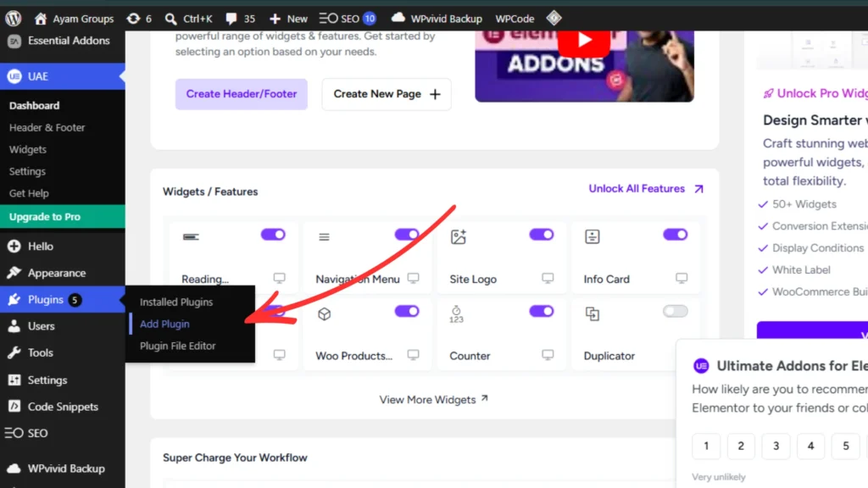
Task: Select Add Plugin from the submenu
Action: 164,324
